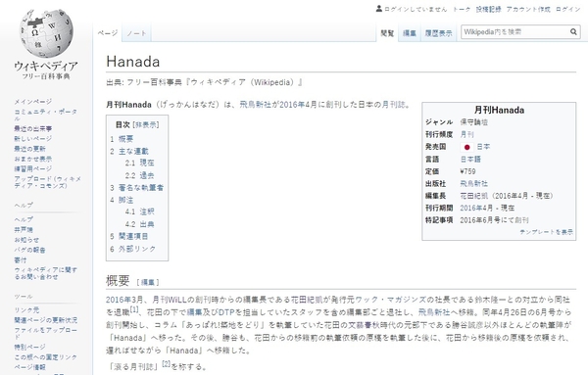Open 練習用ページ sidebar link
This screenshot has width=588, height=375.
[33, 168]
